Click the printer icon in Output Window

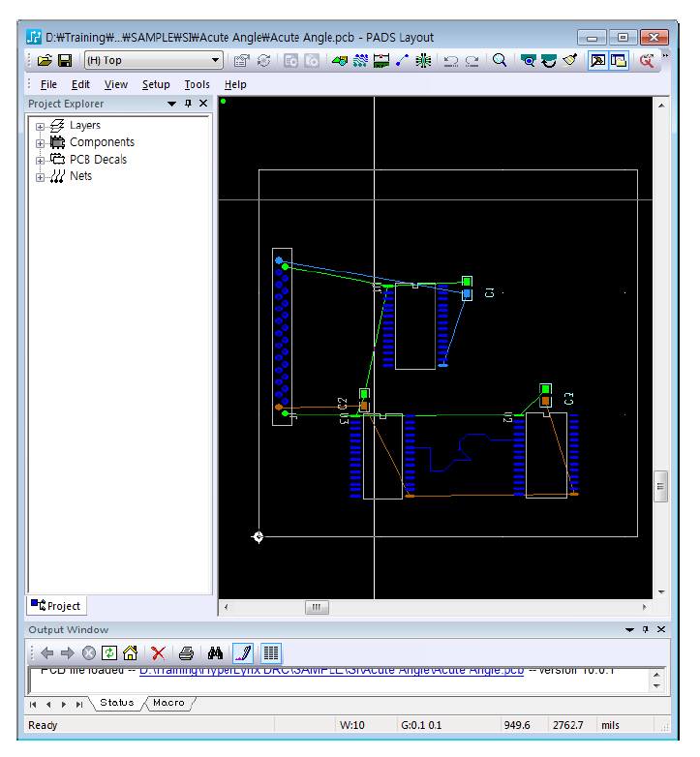click(x=186, y=653)
